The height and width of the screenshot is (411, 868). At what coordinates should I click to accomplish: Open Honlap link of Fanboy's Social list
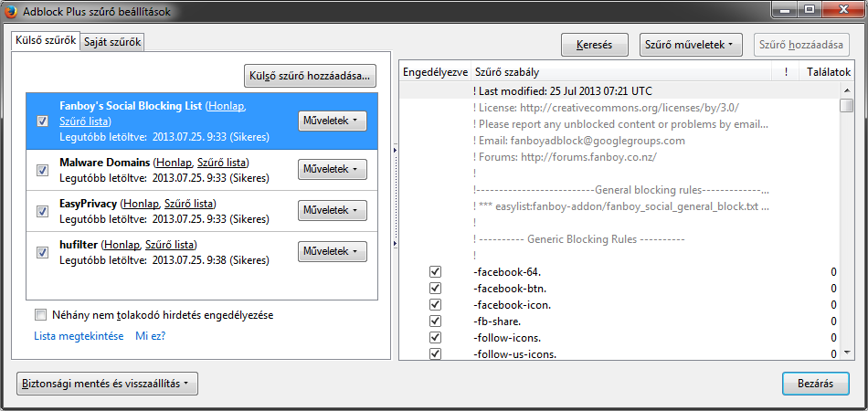pyautogui.click(x=226, y=107)
